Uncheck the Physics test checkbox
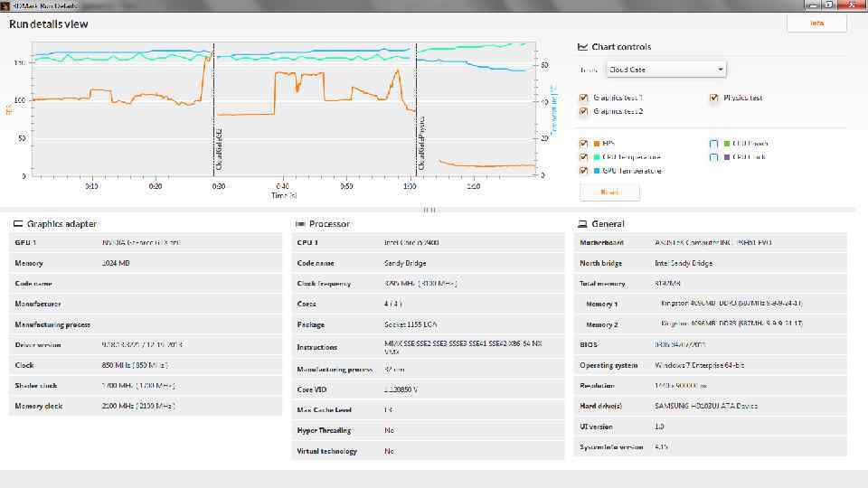868x488 pixels. pyautogui.click(x=713, y=98)
